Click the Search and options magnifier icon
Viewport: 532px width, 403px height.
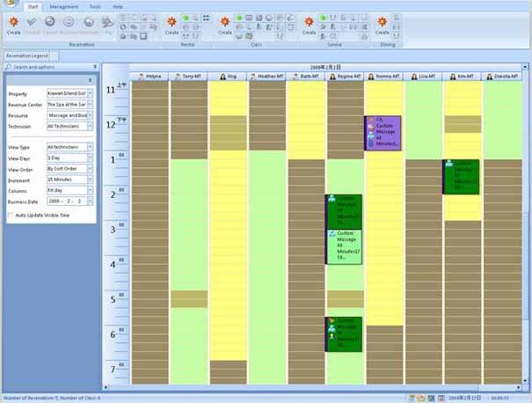tap(9, 67)
